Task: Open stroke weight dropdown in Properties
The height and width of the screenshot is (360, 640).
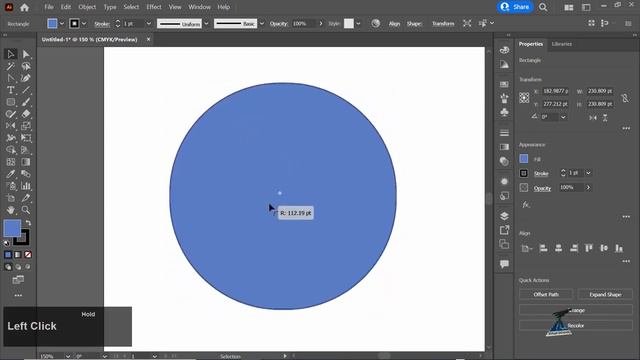Action: (x=588, y=173)
